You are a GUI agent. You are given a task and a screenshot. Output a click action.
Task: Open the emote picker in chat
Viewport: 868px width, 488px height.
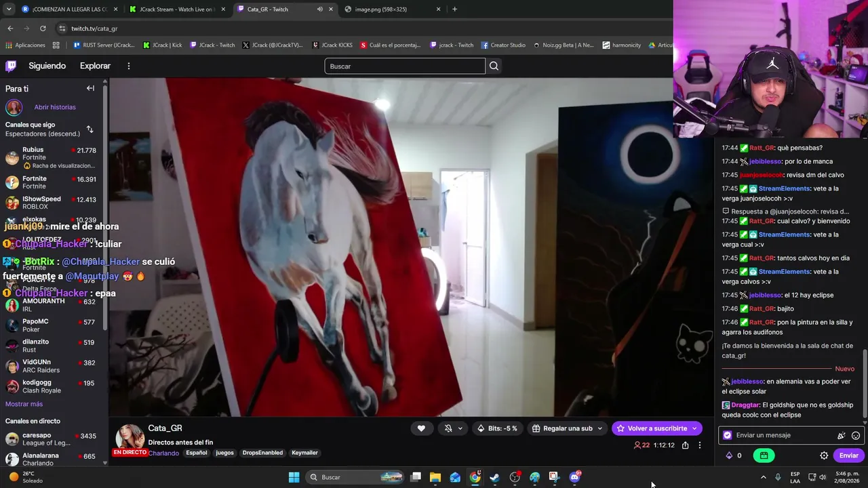coord(856,436)
